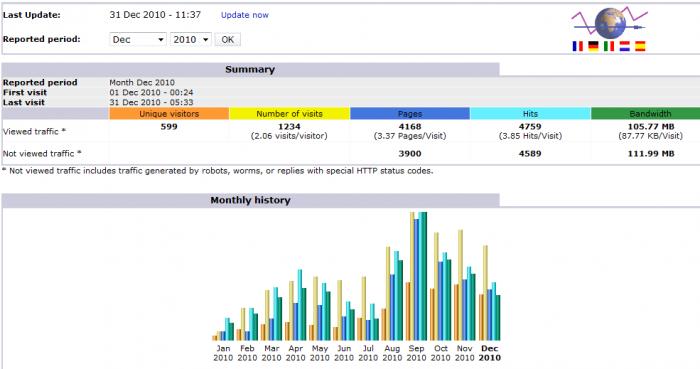Click the Monthly history section header
This screenshot has width=700, height=369.
250,200
